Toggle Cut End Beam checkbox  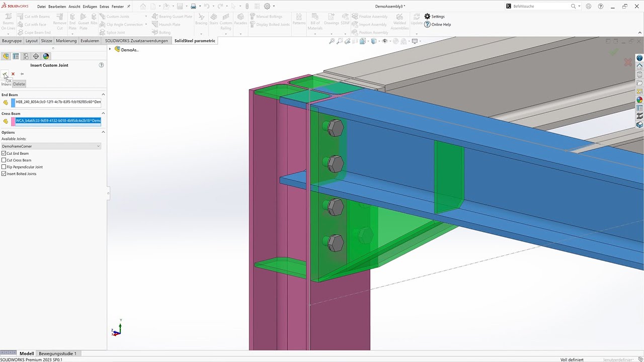(x=4, y=153)
